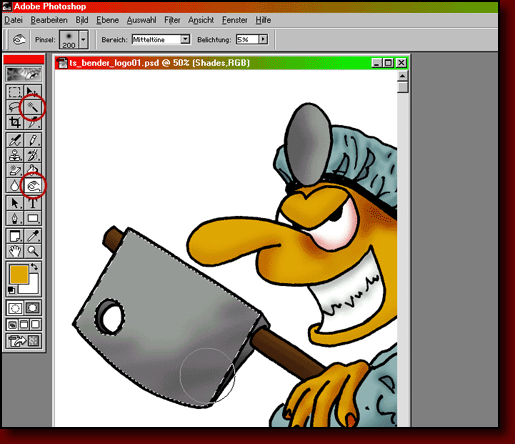The image size is (515, 444).
Task: Choose the Crop tool
Action: 15,122
